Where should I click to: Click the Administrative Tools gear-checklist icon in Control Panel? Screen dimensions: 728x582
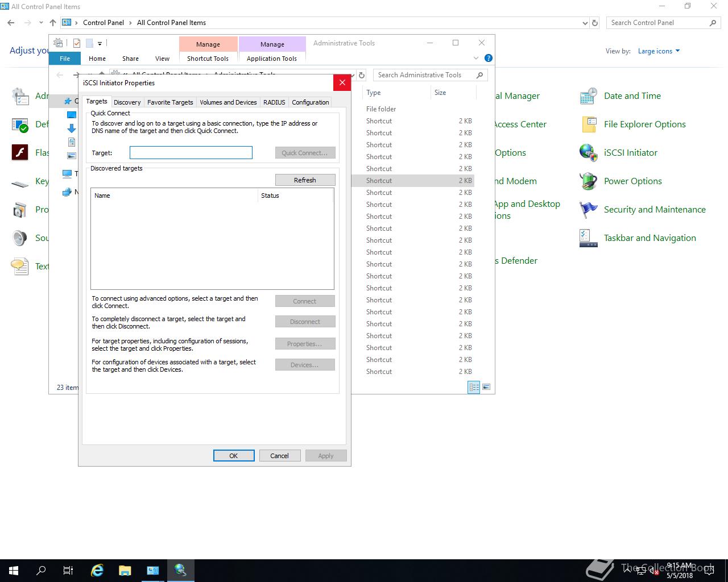tap(20, 96)
